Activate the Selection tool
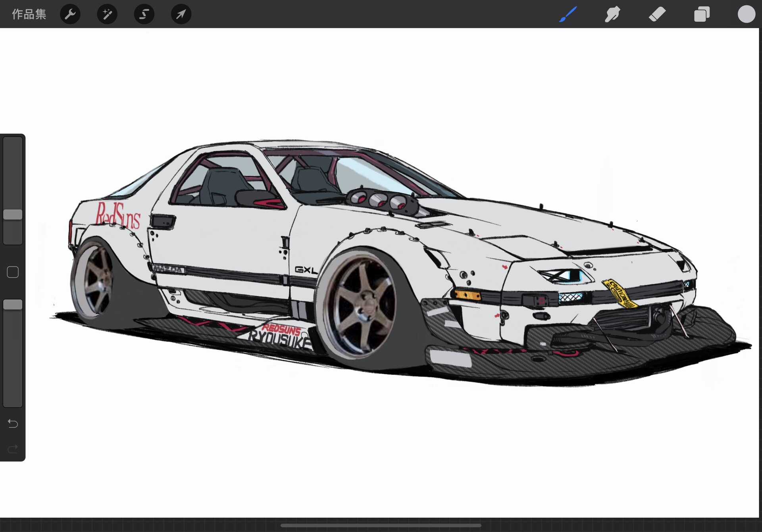Screen dimensions: 762x532 click(x=144, y=14)
